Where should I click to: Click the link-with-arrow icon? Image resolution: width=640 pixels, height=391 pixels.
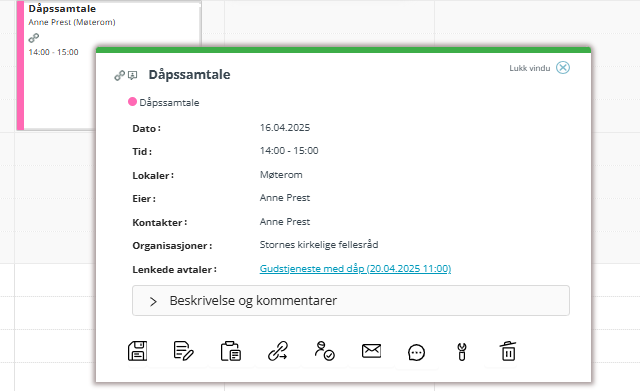pos(278,351)
